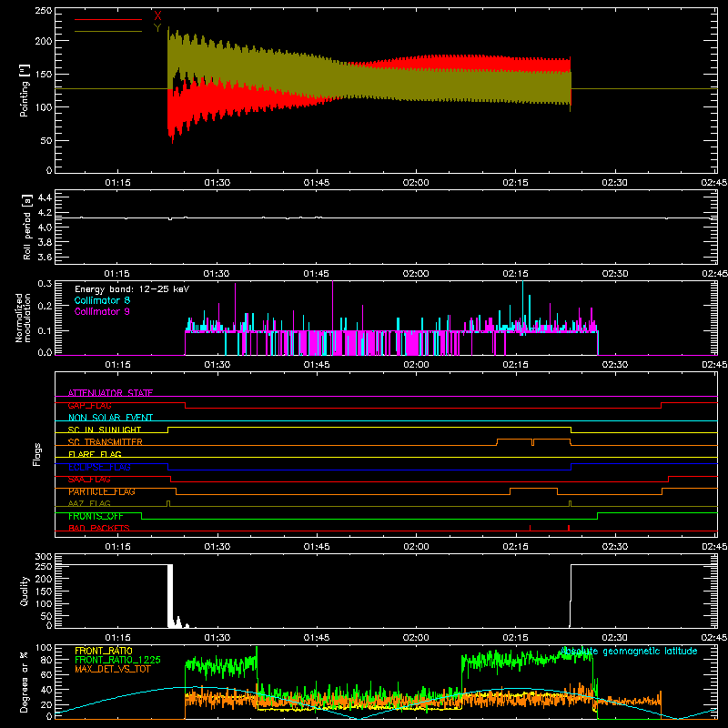Click the FRONTS_OFF flag label
This screenshot has height=728, width=728.
click(x=96, y=516)
